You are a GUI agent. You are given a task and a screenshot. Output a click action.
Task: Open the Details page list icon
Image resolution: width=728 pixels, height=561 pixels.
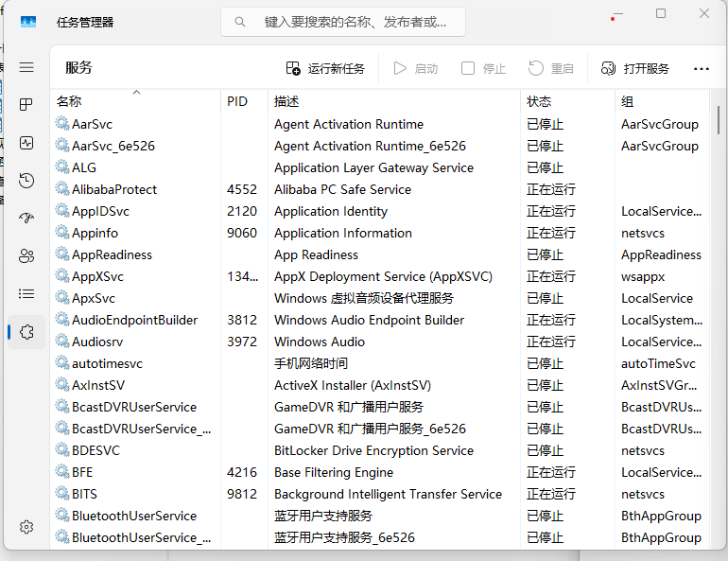pyautogui.click(x=26, y=294)
